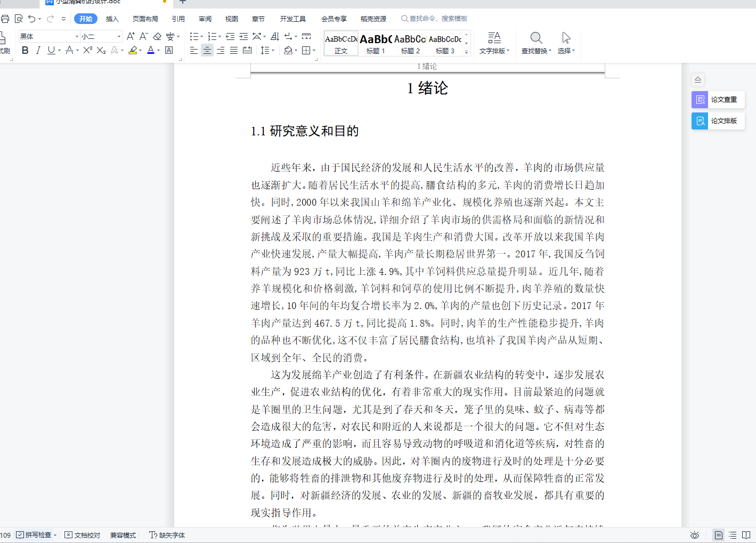The width and height of the screenshot is (756, 543).
Task: Toggle justify alignment
Action: pos(234,50)
